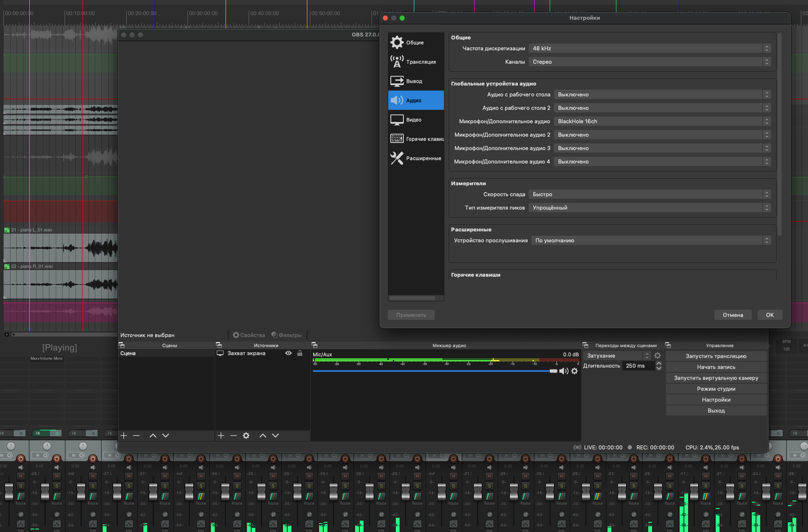Click the Длительность 250 ms field
808x532 pixels.
pyautogui.click(x=639, y=366)
